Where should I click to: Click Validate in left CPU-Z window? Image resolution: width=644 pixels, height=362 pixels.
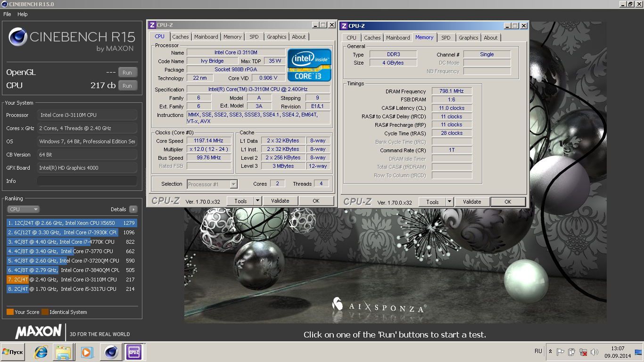[x=280, y=201]
